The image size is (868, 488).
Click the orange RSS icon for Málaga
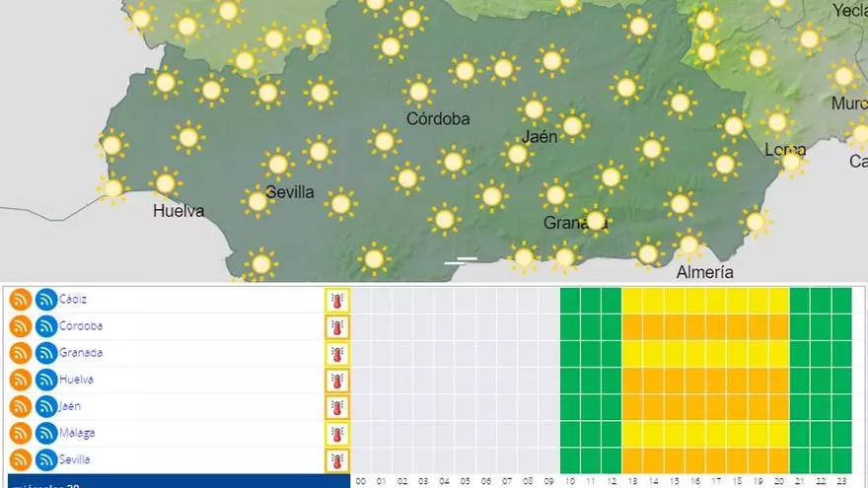point(20,433)
